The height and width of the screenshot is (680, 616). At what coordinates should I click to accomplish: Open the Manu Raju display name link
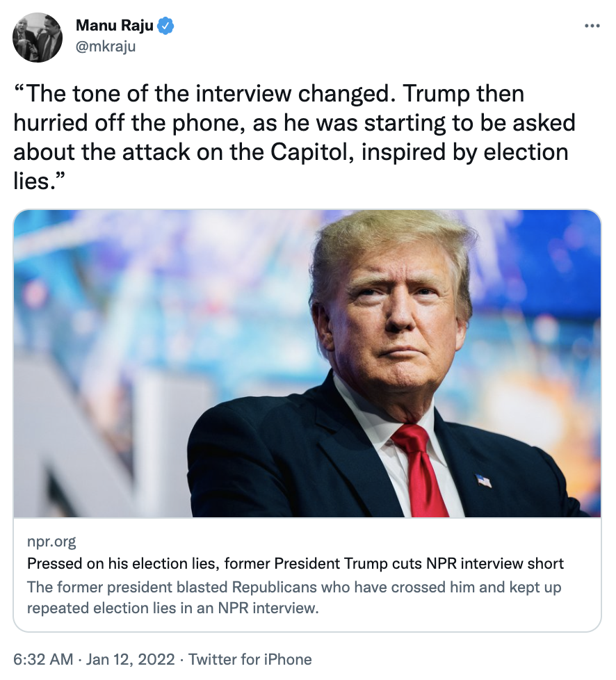pyautogui.click(x=114, y=26)
